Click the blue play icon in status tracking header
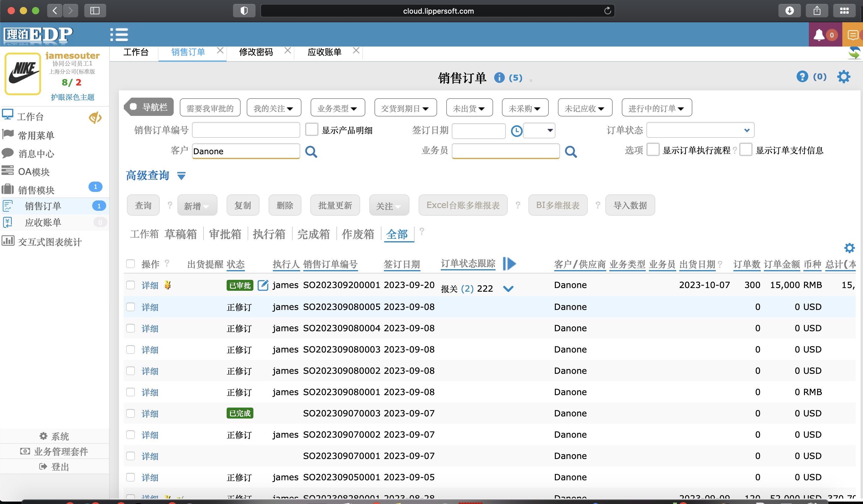863x504 pixels. coord(509,264)
